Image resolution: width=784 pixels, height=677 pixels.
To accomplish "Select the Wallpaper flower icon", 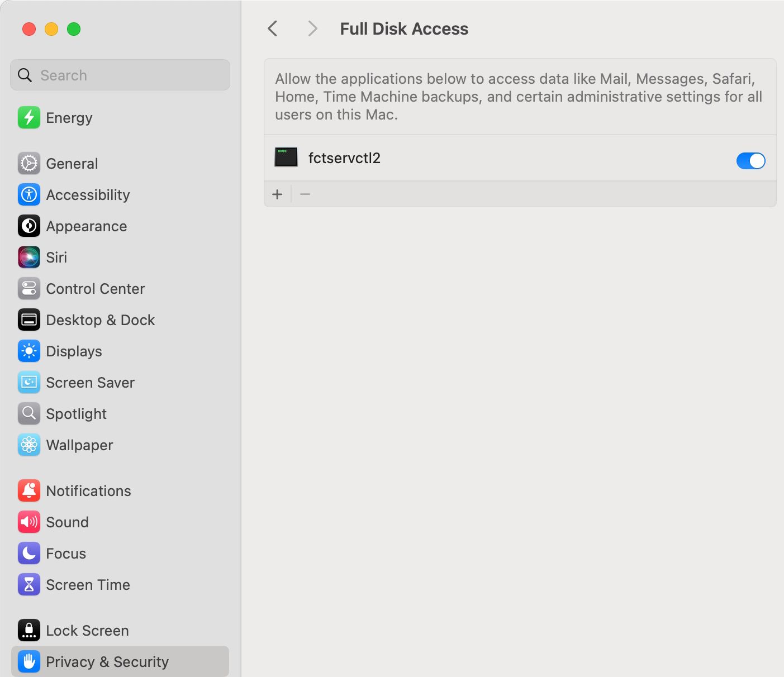I will click(x=29, y=445).
